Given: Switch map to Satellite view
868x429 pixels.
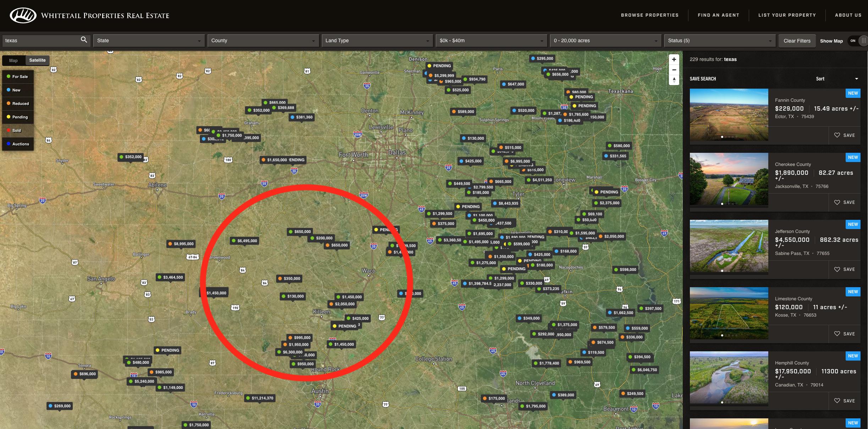Looking at the screenshot, I should tap(37, 60).
